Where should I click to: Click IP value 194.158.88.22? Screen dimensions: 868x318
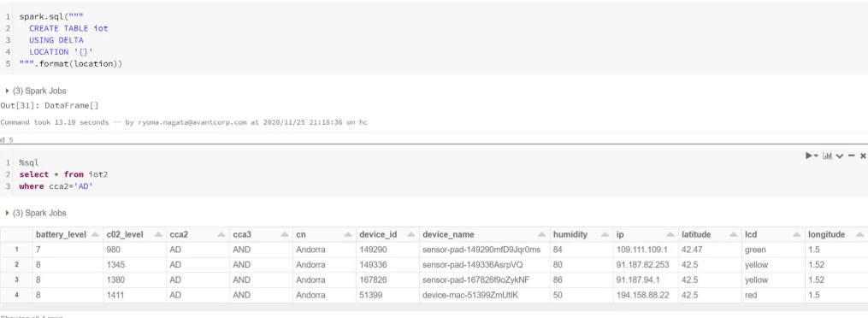643,295
